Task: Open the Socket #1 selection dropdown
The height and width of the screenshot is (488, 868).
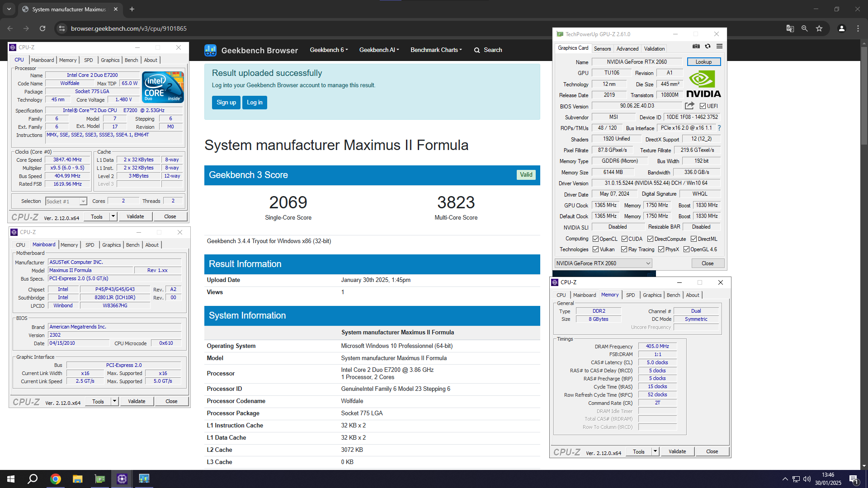Action: pyautogui.click(x=66, y=202)
